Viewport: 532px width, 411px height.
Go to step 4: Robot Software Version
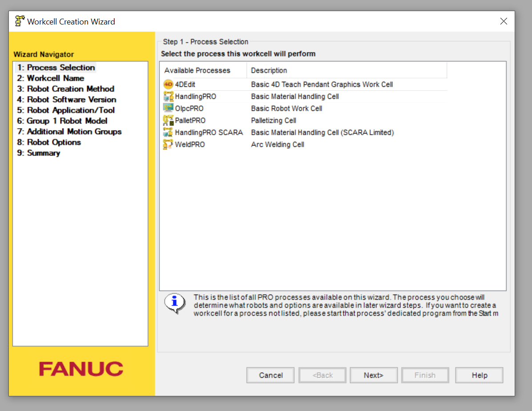click(x=67, y=100)
